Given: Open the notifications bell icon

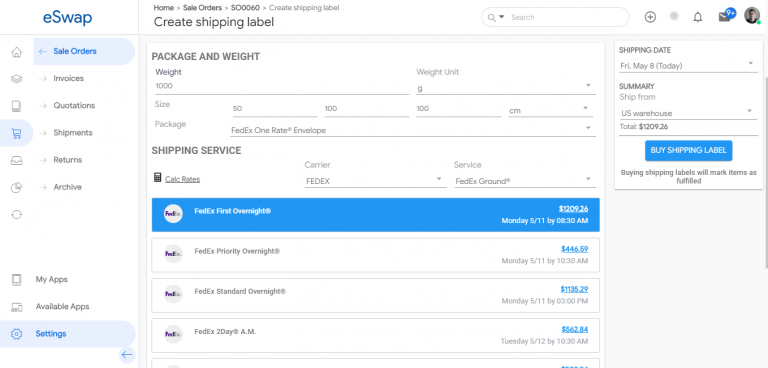Looking at the screenshot, I should [698, 17].
